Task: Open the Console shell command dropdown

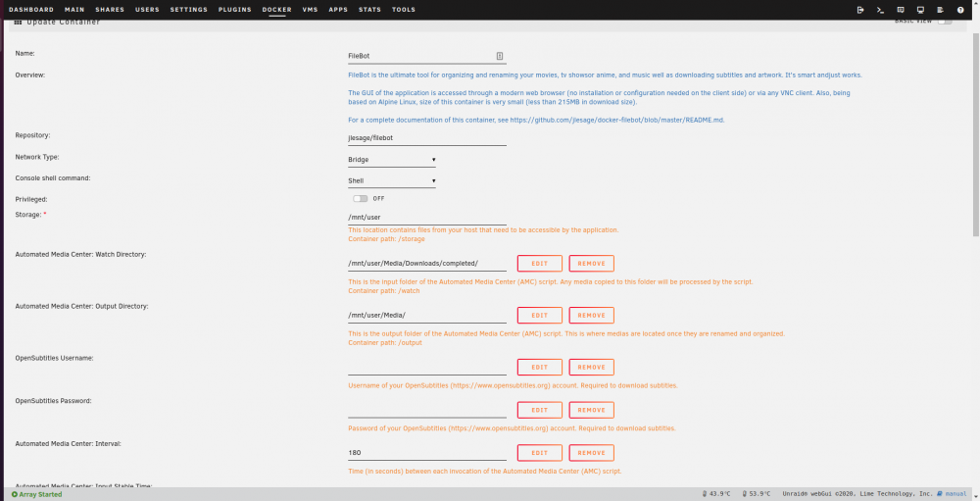Action: [392, 180]
